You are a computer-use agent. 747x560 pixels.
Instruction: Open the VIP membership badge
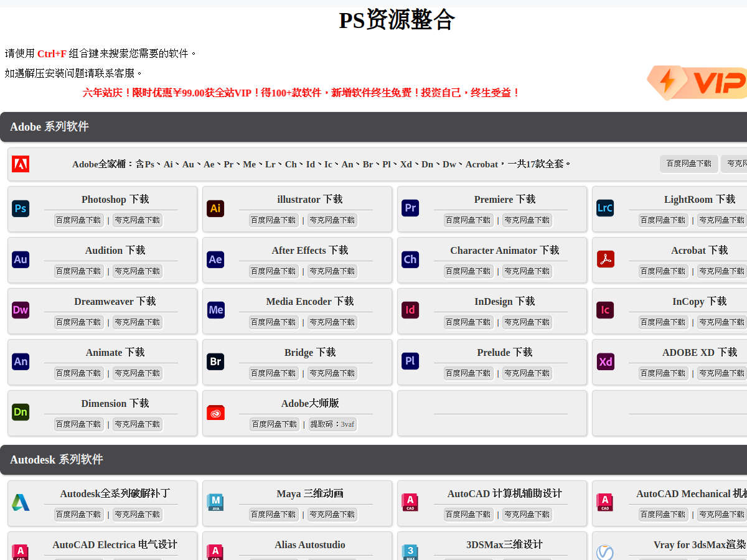pos(697,82)
